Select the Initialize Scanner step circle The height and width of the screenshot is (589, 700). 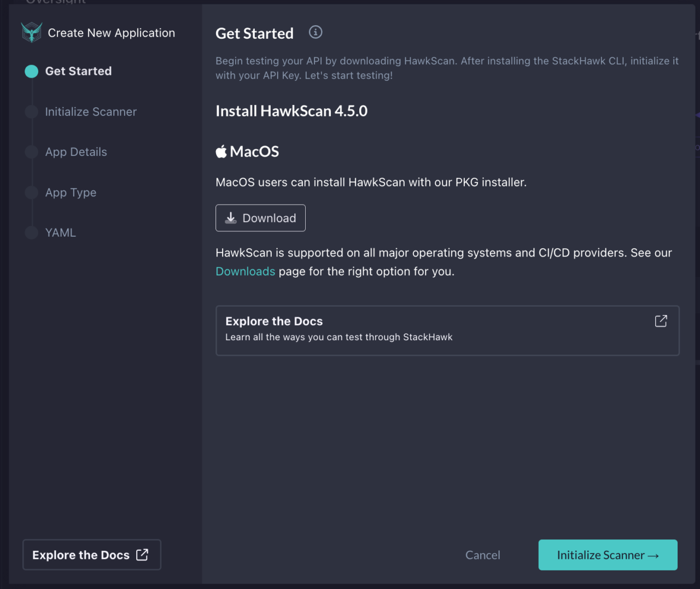coord(32,112)
